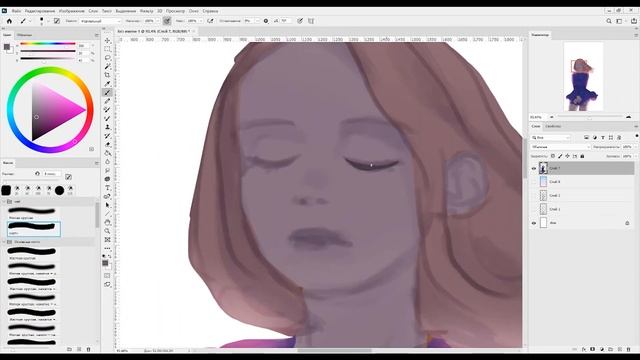Screen dimensions: 640x360
Task: Select the Lasso tool
Action: pos(107,58)
